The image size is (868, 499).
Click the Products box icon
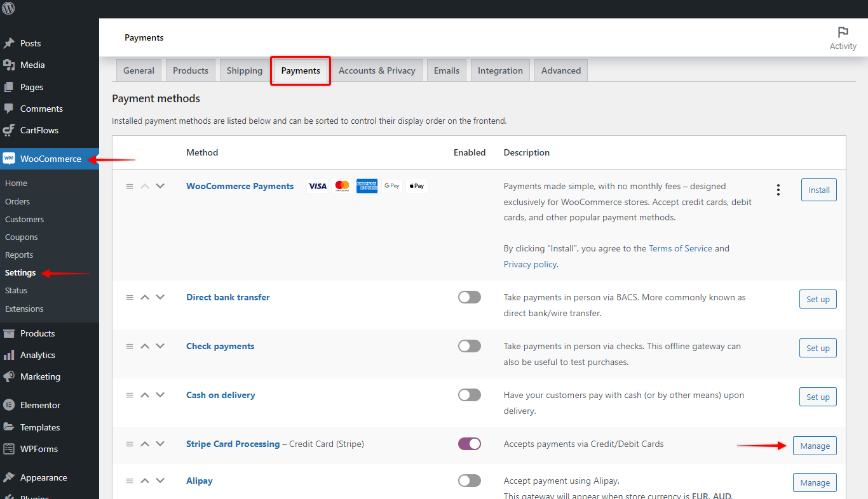[9, 333]
